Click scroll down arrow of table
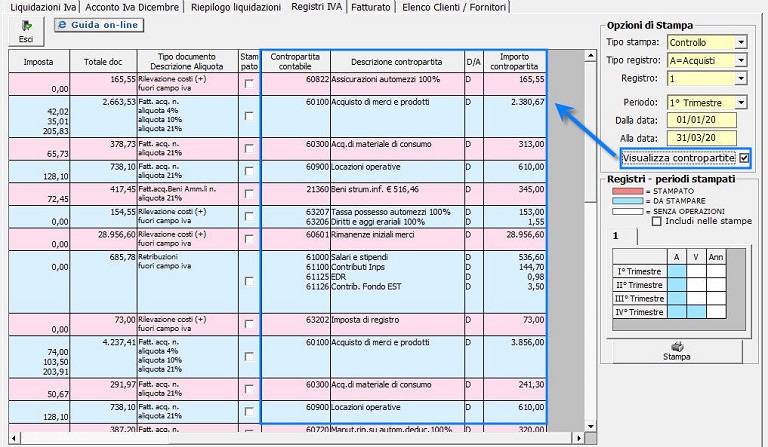 (591, 426)
